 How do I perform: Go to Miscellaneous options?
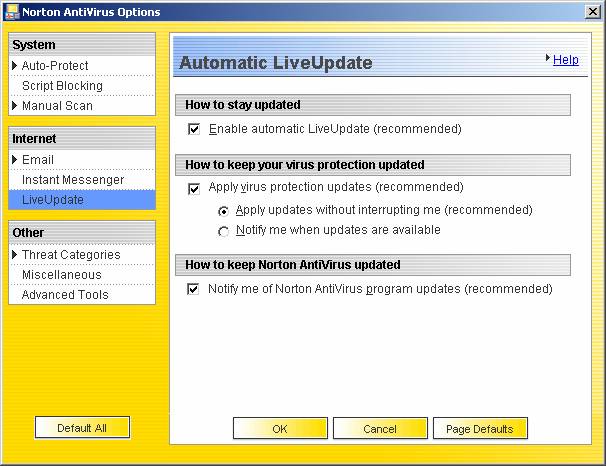[62, 275]
